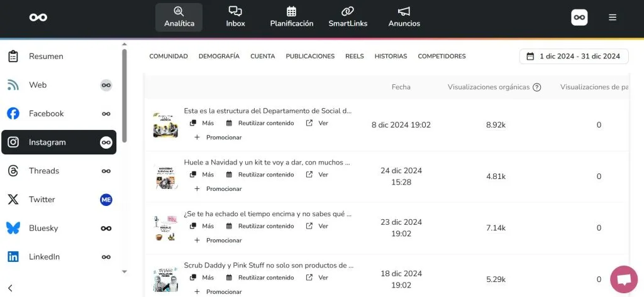Screen dimensions: 644x297
Task: Open the thumbnail of the 23 dic post
Action: pos(165,228)
